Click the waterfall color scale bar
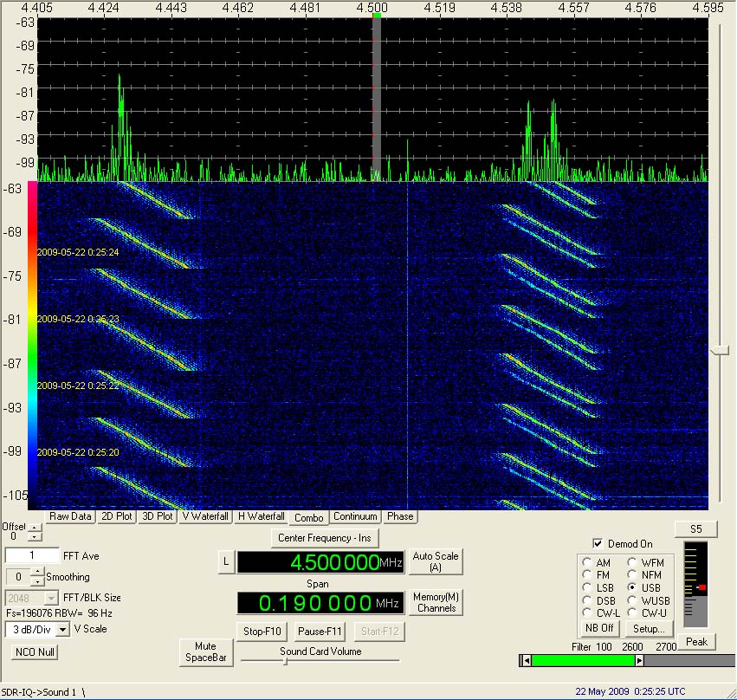 pos(32,346)
